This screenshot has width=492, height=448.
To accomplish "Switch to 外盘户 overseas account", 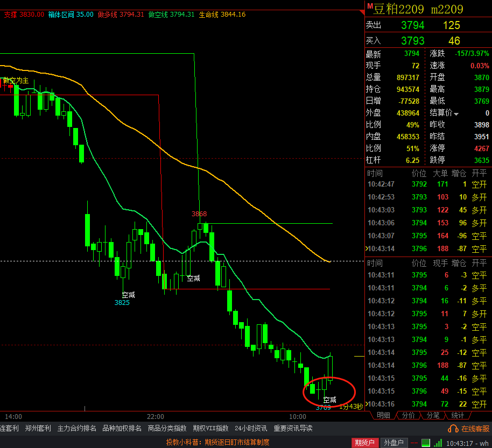I will point(393,443).
